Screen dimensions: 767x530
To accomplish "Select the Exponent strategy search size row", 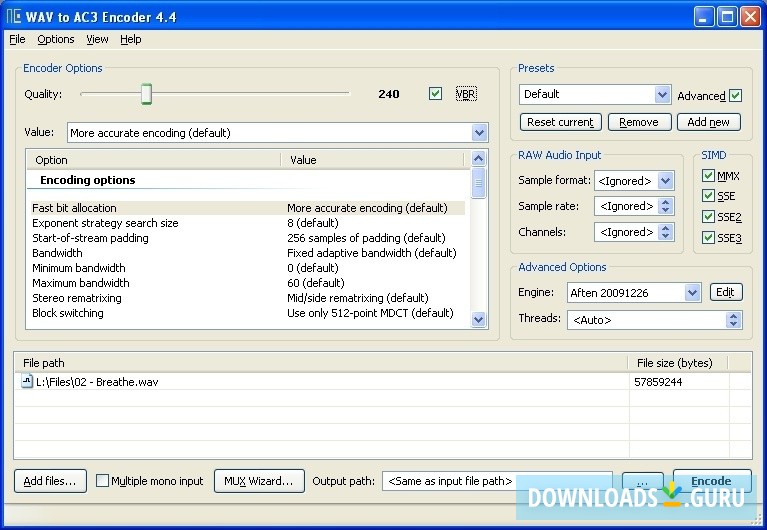I will pyautogui.click(x=248, y=223).
